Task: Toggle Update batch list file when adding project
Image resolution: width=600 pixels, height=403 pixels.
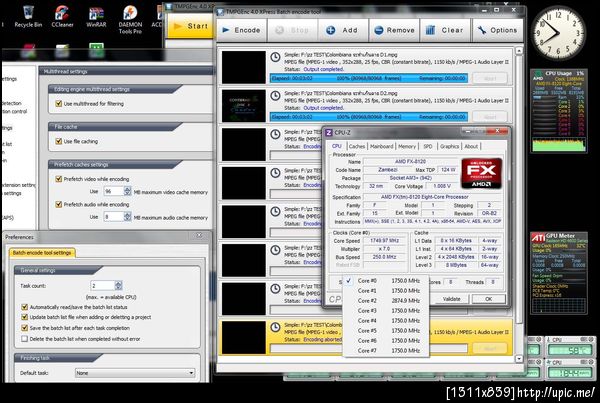Action: coord(24,317)
